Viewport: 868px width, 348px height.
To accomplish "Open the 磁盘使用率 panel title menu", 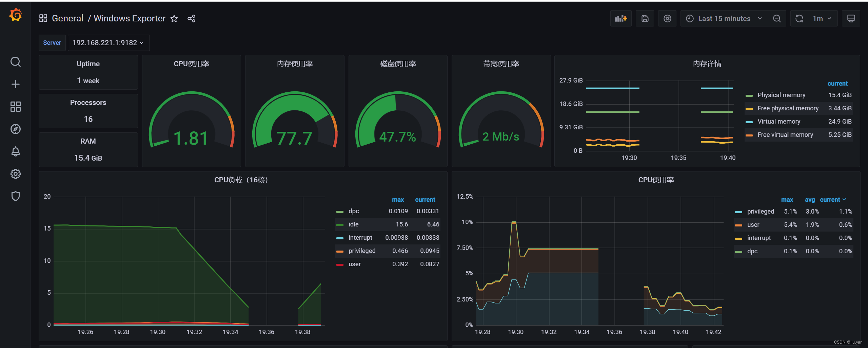I will pyautogui.click(x=398, y=64).
